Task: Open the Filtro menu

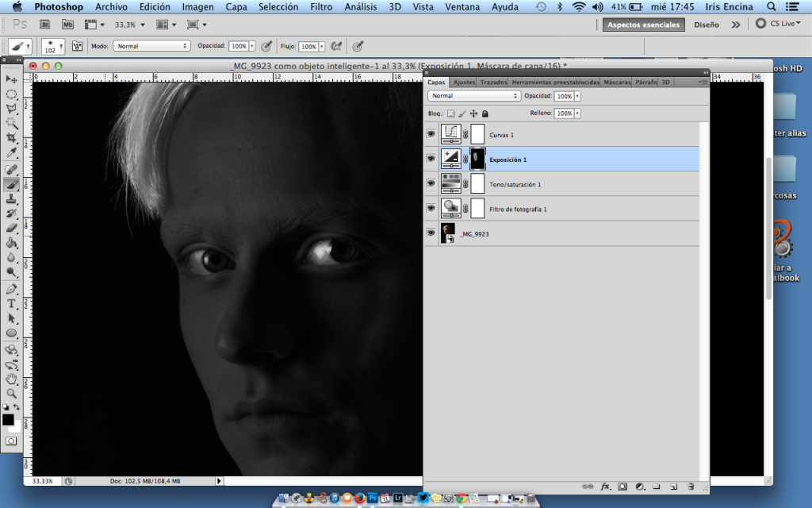Action: tap(321, 7)
